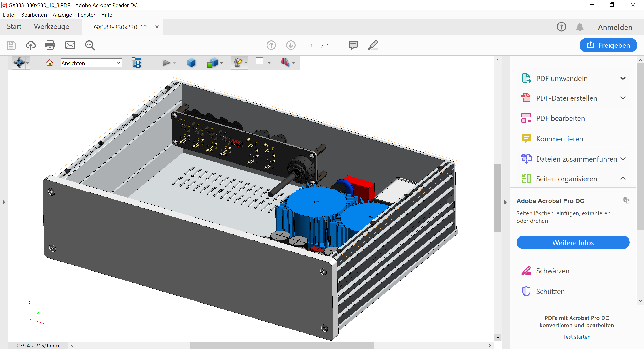Go to previous page arrow
Screen dimensions: 644x349
tap(271, 45)
